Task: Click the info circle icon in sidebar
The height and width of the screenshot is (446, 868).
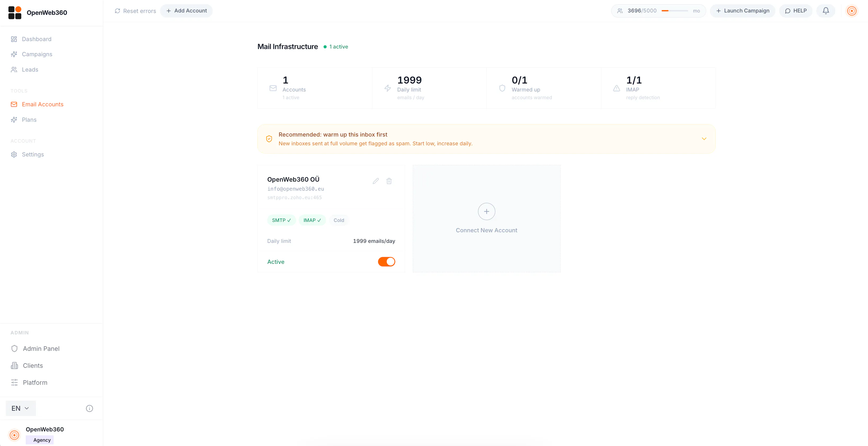Action: click(x=89, y=408)
